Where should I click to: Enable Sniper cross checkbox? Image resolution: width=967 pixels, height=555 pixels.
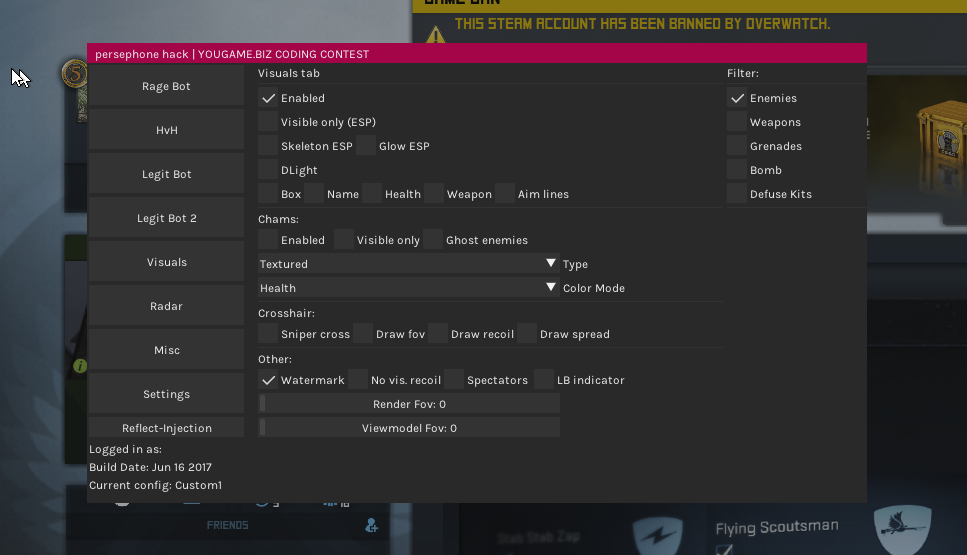[268, 334]
